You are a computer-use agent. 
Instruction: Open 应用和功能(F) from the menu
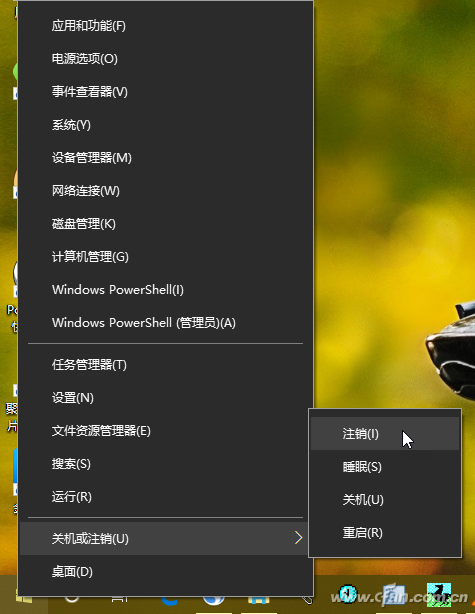click(x=165, y=26)
